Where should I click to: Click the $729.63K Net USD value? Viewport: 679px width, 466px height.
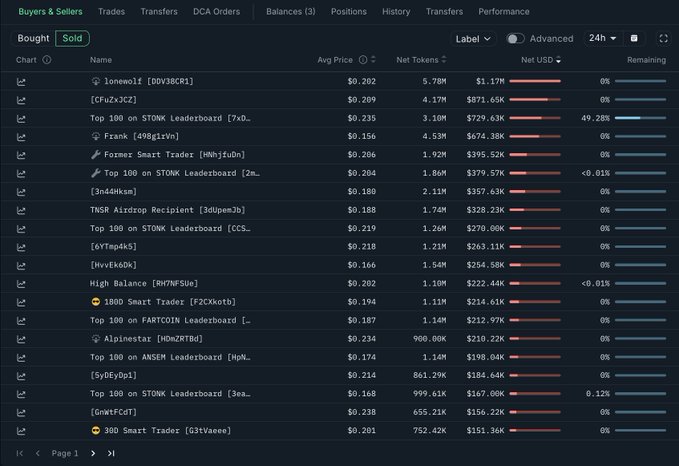coord(485,118)
